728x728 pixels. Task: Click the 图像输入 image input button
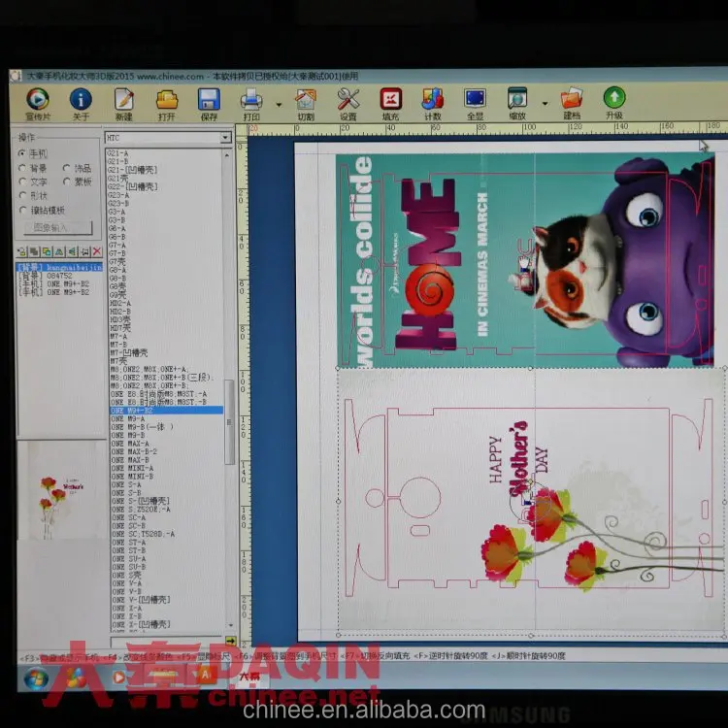[57, 227]
